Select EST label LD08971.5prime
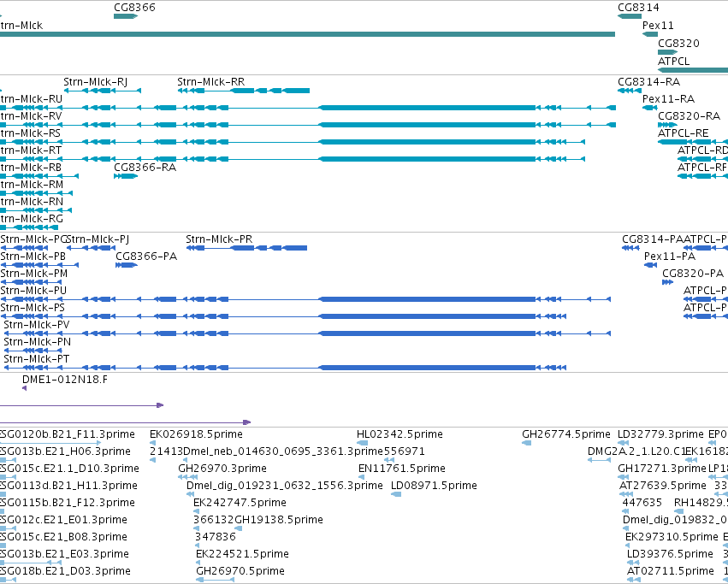Image resolution: width=728 pixels, height=584 pixels. point(434,486)
